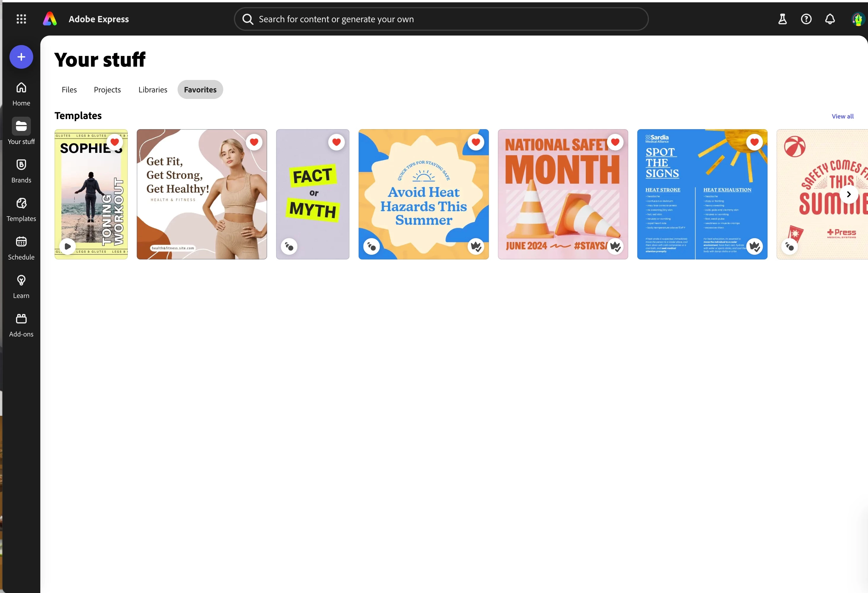This screenshot has height=593, width=868.
Task: Open the apps grid launcher icon
Action: (x=21, y=19)
